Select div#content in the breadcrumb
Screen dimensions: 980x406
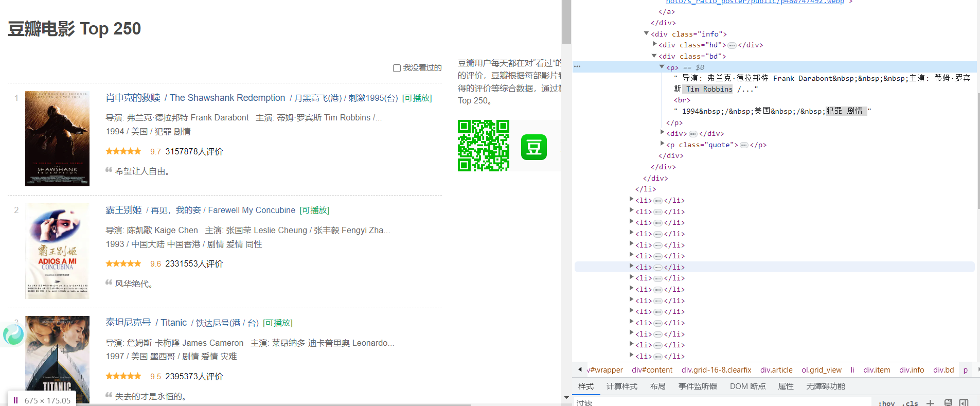coord(652,370)
